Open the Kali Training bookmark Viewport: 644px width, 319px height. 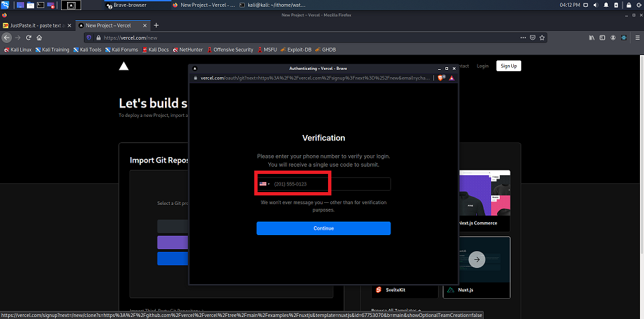click(x=52, y=50)
